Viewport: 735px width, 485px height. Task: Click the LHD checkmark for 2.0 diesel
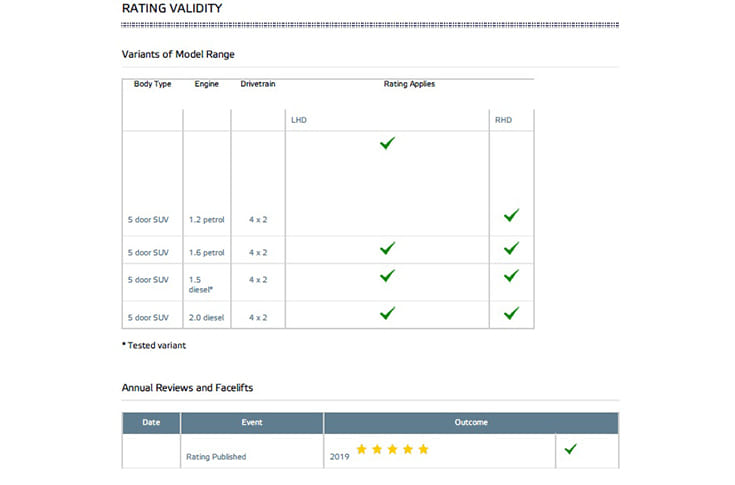[387, 313]
